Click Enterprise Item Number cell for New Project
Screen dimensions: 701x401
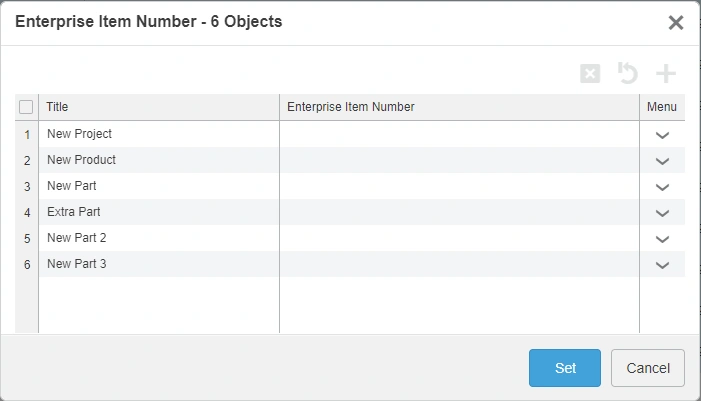tap(459, 134)
